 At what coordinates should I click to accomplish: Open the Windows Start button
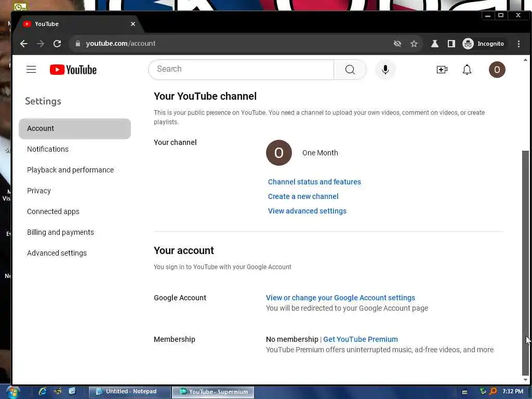pyautogui.click(x=12, y=392)
